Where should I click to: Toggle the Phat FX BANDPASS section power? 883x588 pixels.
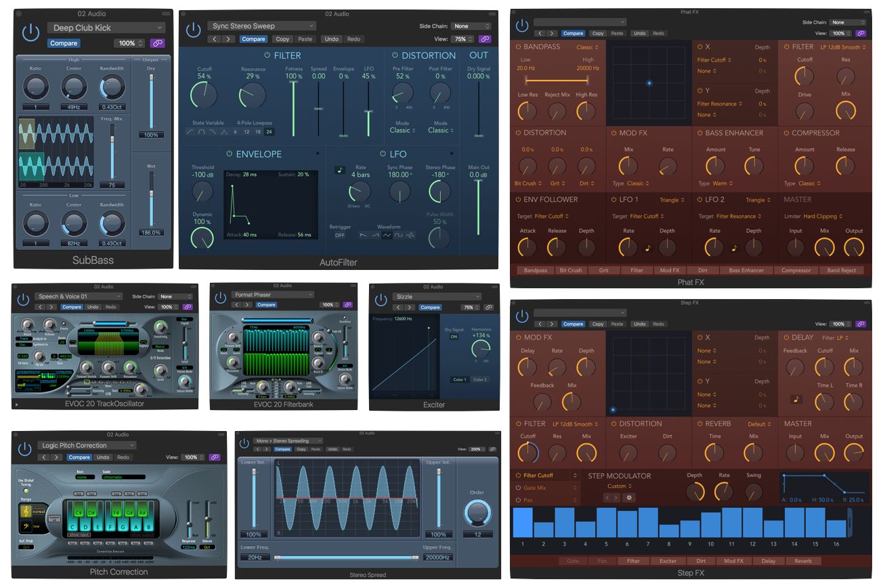pos(518,47)
